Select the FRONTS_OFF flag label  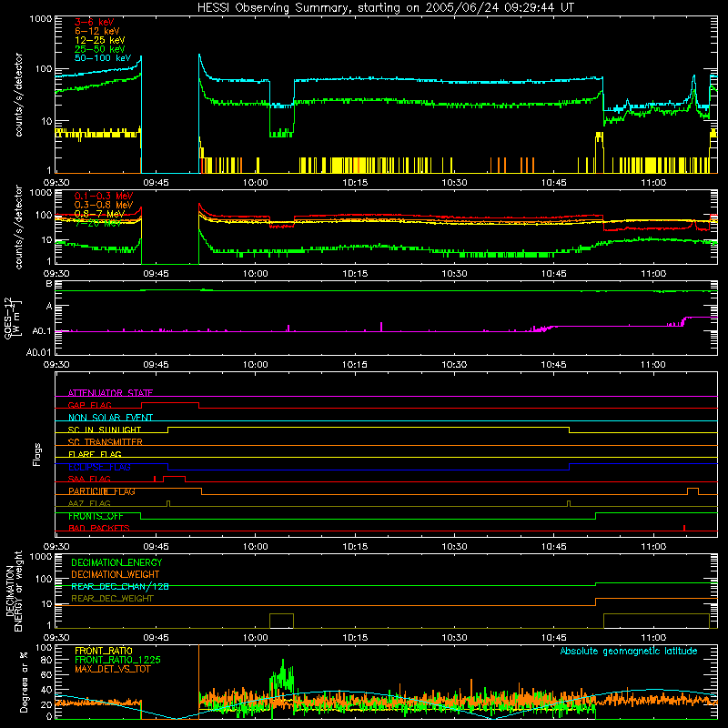point(96,516)
